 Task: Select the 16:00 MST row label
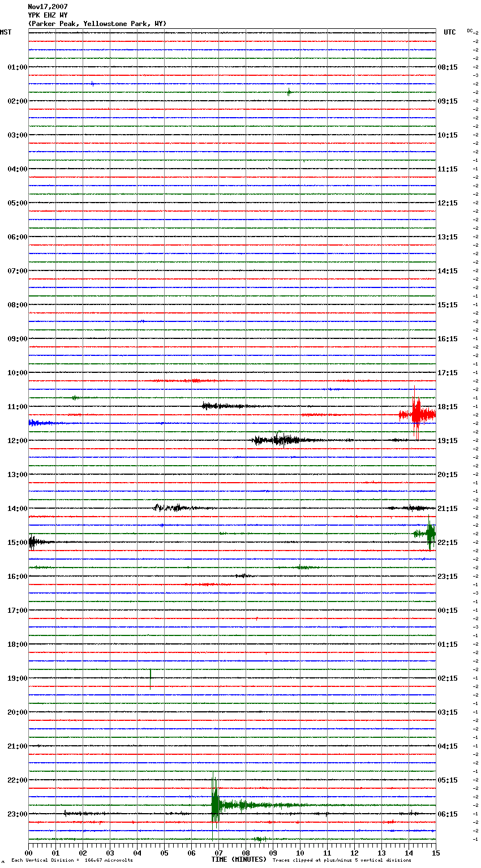pyautogui.click(x=18, y=577)
